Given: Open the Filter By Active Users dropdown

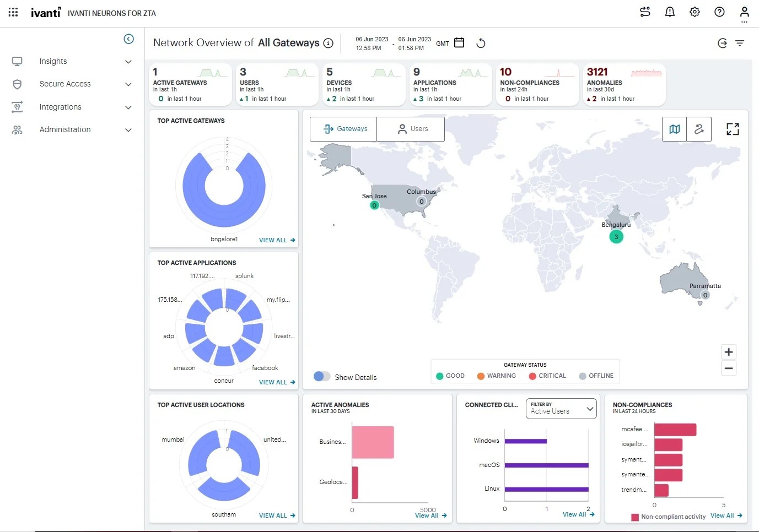Looking at the screenshot, I should coord(561,409).
